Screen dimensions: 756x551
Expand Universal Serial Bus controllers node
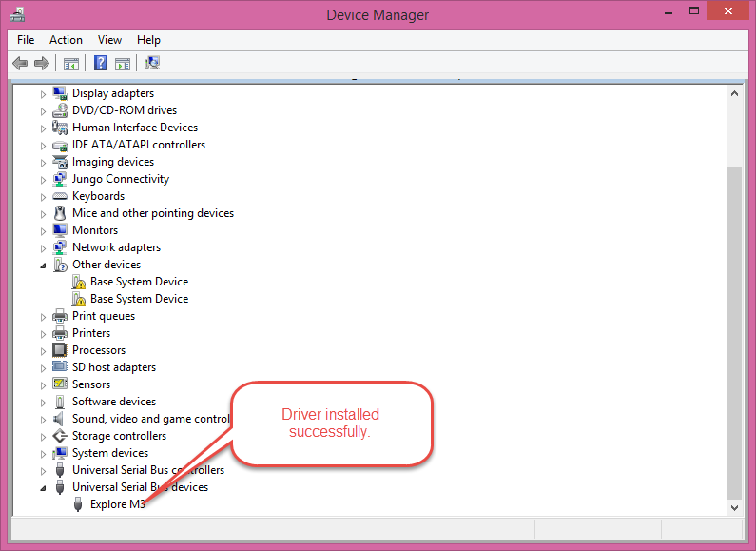43,471
